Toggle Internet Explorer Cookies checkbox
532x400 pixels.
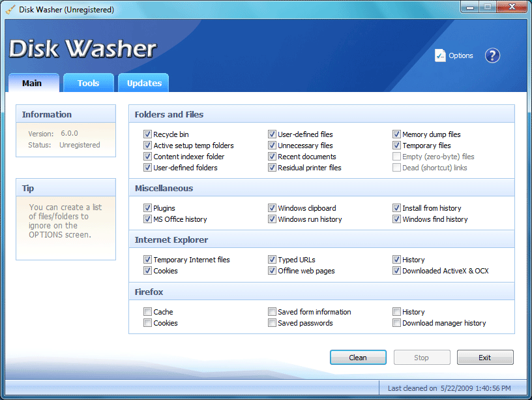click(147, 271)
